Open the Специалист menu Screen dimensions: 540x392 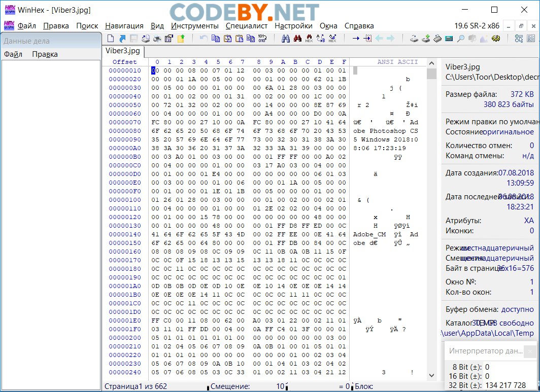pos(247,26)
